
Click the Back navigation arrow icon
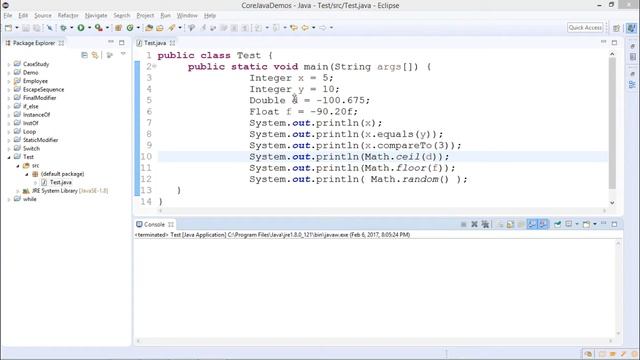(305, 28)
